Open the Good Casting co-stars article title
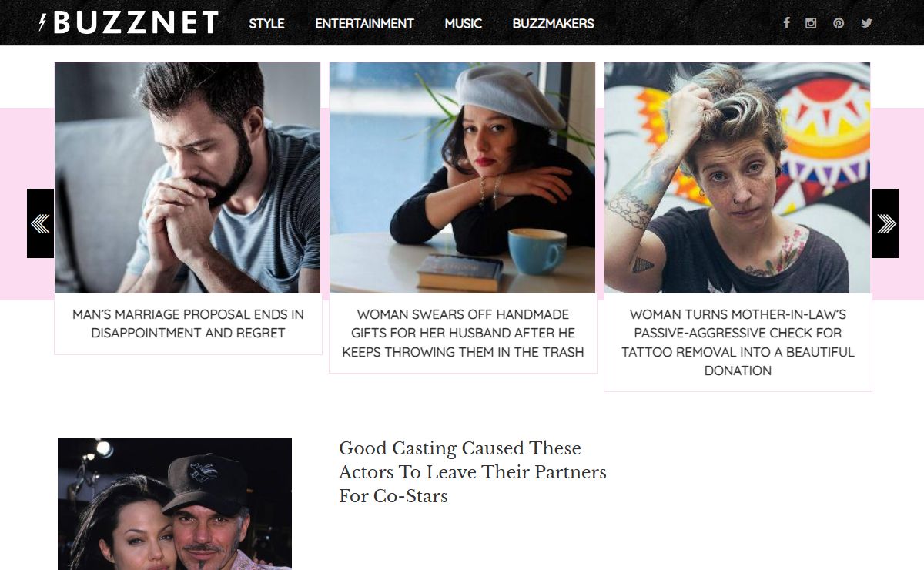Screen dimensions: 924x570 [x=473, y=471]
